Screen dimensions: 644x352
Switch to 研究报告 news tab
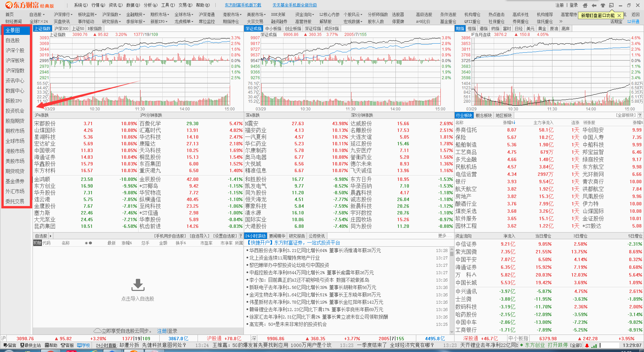(x=297, y=236)
